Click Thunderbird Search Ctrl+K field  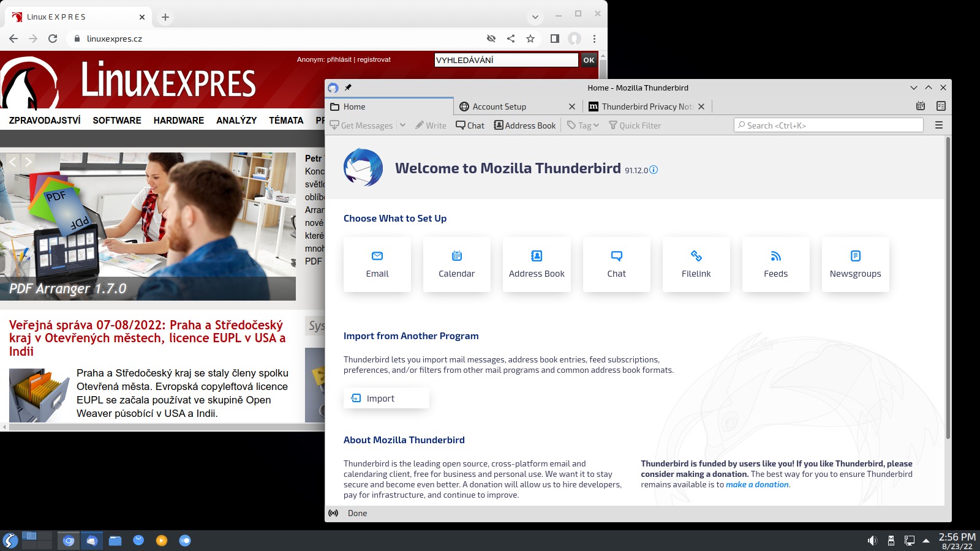click(829, 125)
